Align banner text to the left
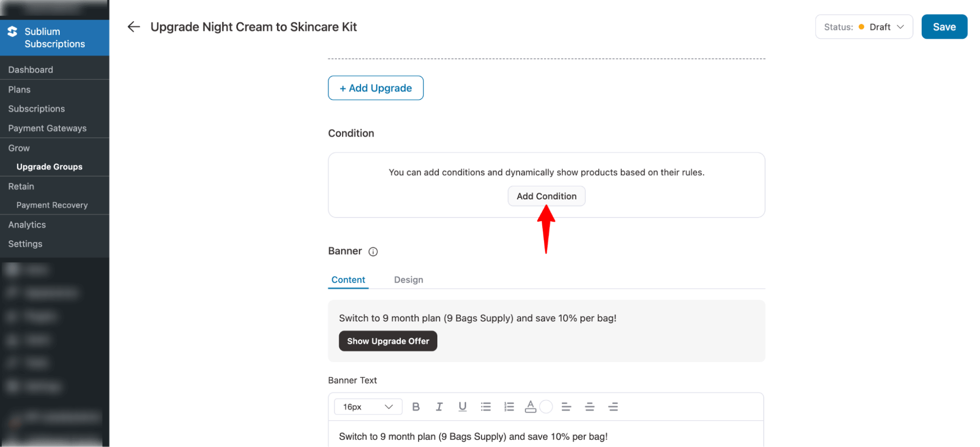The image size is (980, 447). point(566,407)
